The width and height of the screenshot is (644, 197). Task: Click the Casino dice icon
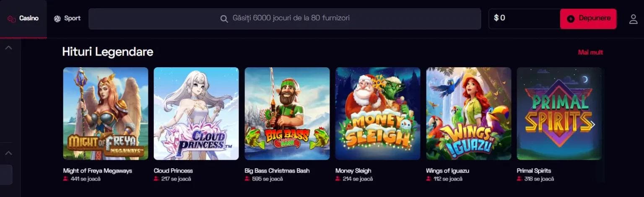11,19
